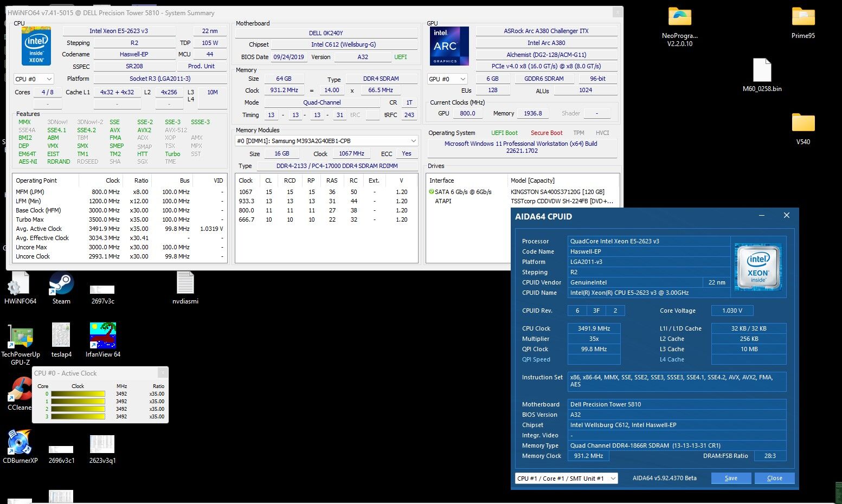Click the SATA drive status checkmark icon
842x504 pixels.
point(432,192)
